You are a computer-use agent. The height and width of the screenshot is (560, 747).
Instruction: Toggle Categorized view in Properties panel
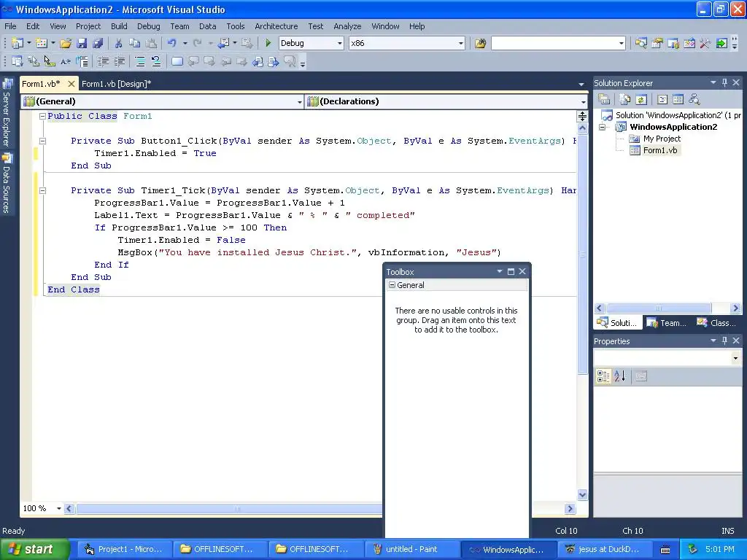click(603, 376)
